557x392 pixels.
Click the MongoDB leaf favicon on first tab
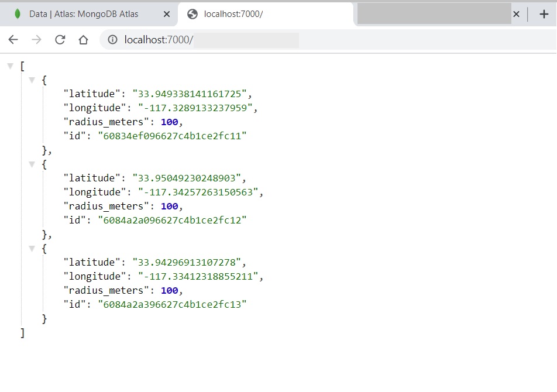click(x=17, y=14)
